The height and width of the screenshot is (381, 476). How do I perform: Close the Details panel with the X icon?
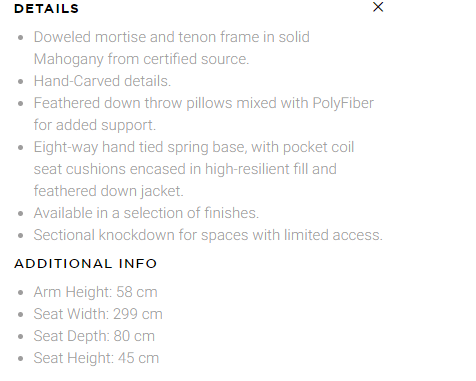pyautogui.click(x=378, y=7)
